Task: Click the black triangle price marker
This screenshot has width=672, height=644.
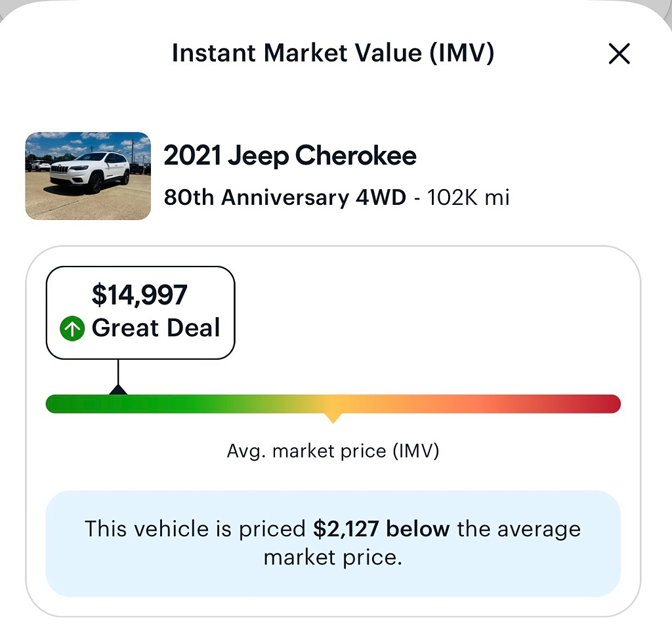Action: [x=118, y=389]
